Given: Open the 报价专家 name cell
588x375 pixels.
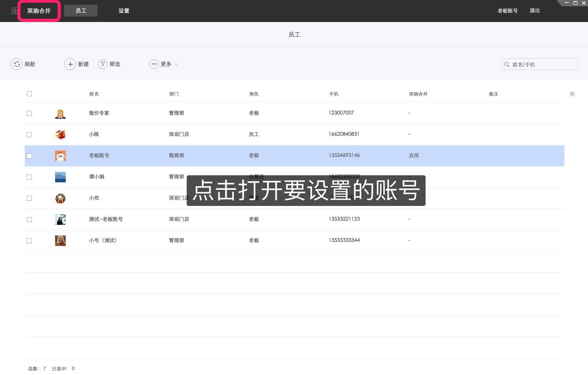Looking at the screenshot, I should click(99, 113).
